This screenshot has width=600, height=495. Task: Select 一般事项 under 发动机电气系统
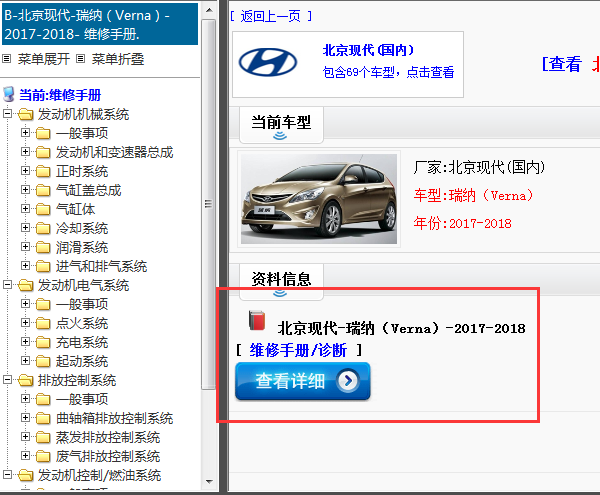click(x=82, y=304)
